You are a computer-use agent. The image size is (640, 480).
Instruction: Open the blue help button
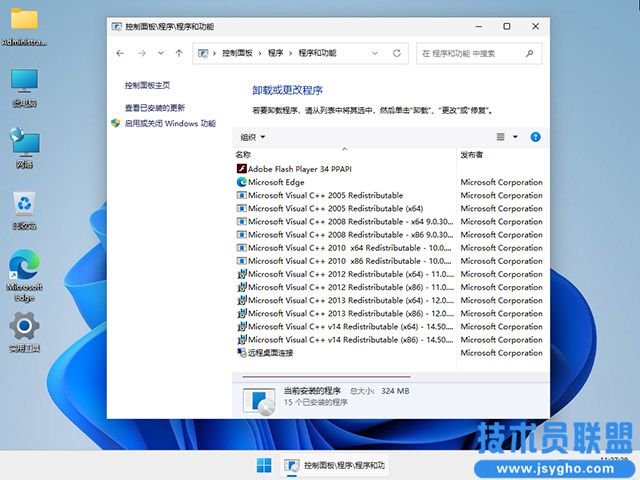535,137
